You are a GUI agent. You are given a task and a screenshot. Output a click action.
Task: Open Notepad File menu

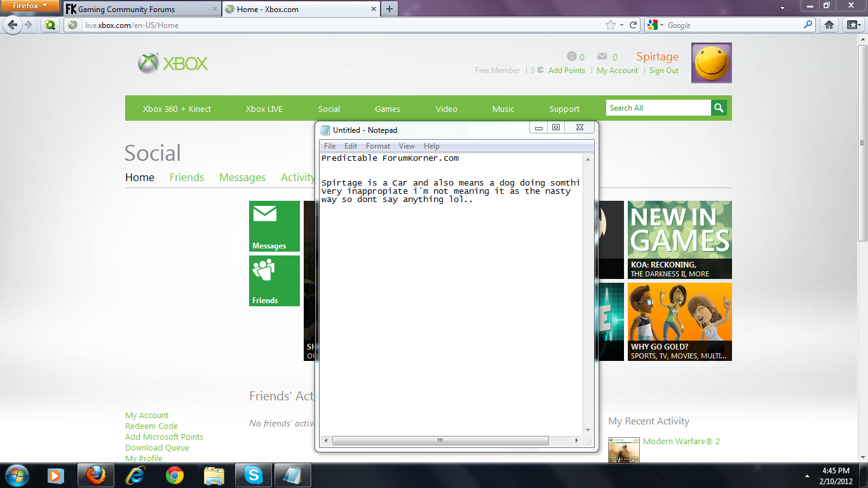coord(330,146)
